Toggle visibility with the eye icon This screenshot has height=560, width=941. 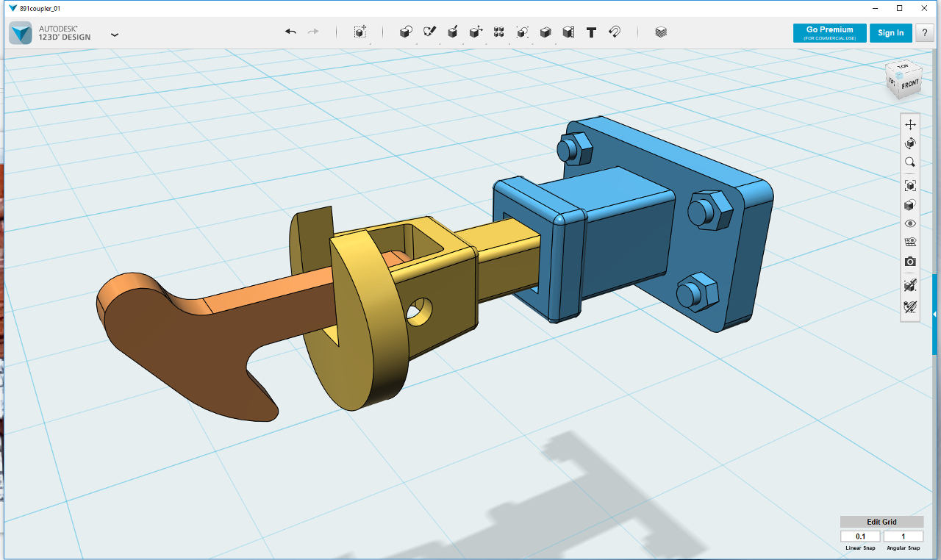(x=910, y=223)
